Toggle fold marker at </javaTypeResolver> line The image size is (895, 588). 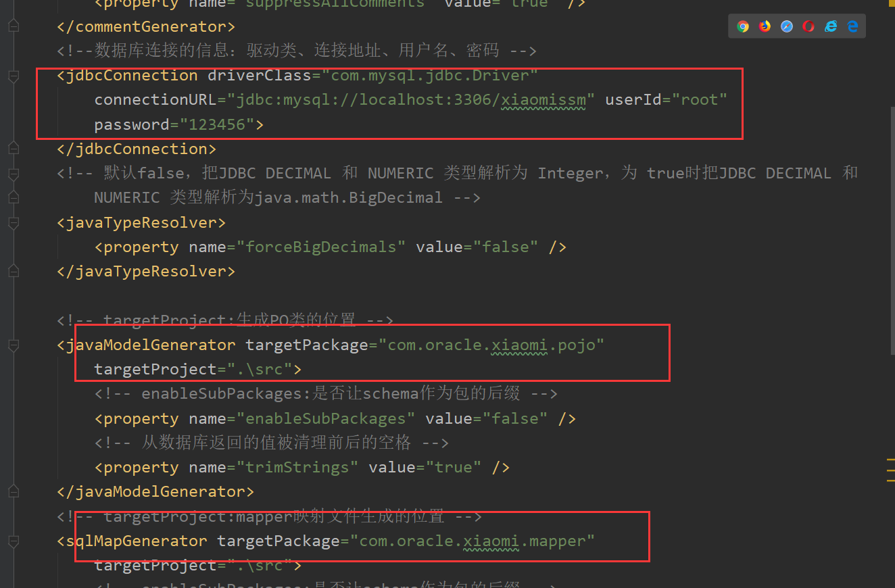click(13, 272)
